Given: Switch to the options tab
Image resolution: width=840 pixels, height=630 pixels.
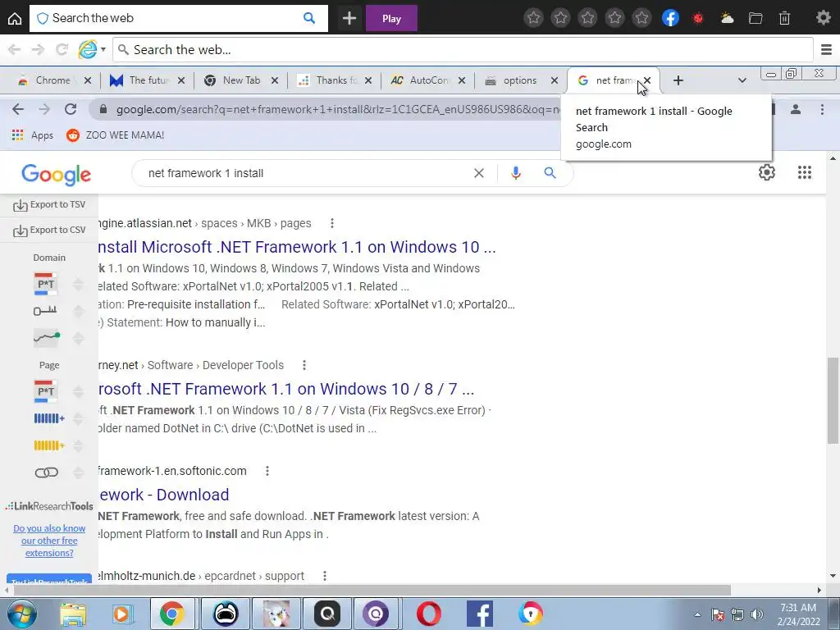Looking at the screenshot, I should (518, 80).
